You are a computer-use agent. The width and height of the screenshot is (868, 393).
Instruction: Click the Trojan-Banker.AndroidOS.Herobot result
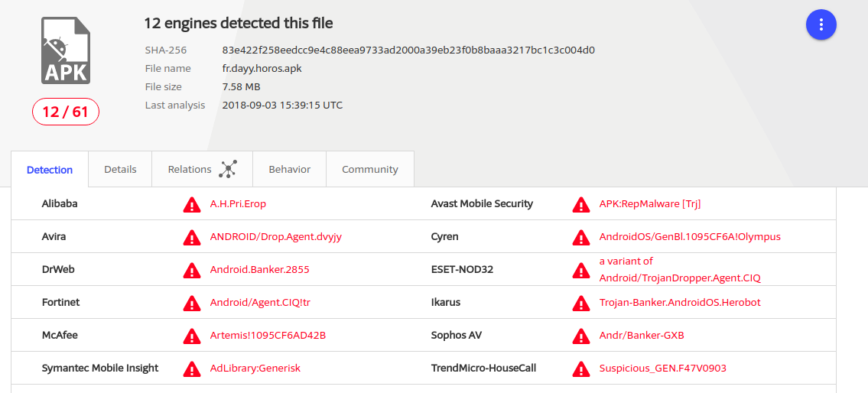[679, 303]
